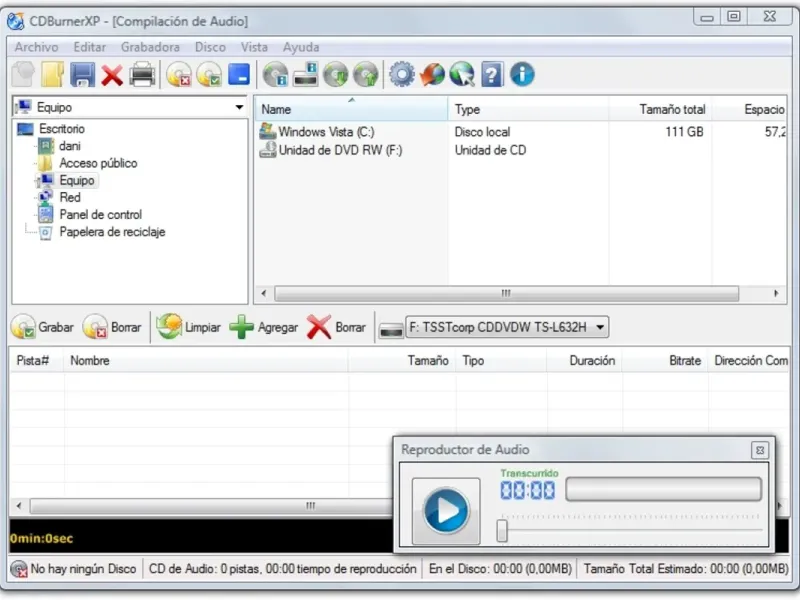The image size is (800, 600).
Task: Click the drive icon beside the burner dropdown
Action: (391, 330)
